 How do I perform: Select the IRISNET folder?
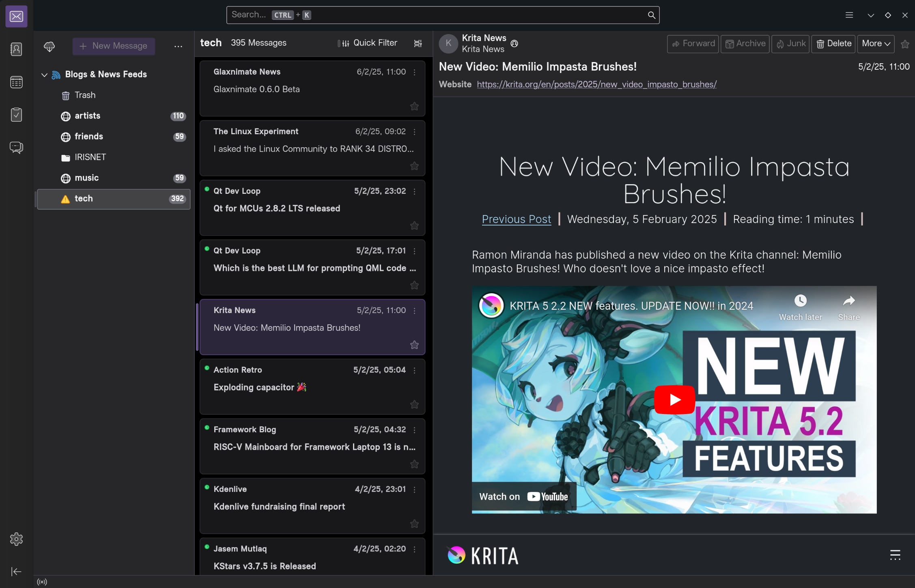[114, 157]
